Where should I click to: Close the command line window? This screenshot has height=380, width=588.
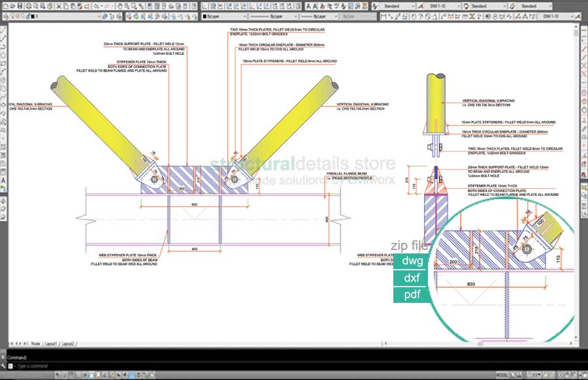3,356
